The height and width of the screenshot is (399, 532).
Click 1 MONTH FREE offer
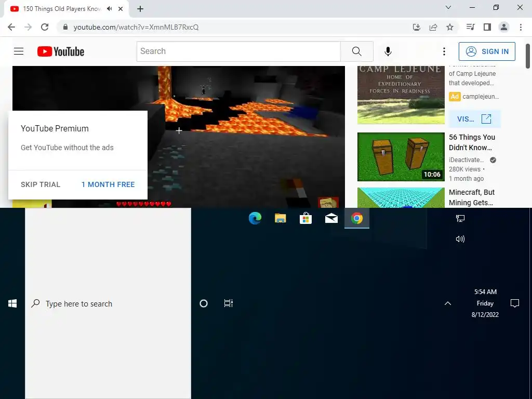pos(108,184)
